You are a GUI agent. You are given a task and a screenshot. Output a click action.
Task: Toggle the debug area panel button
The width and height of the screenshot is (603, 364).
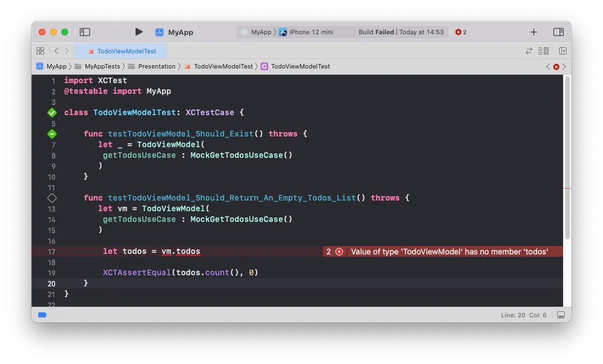561,315
